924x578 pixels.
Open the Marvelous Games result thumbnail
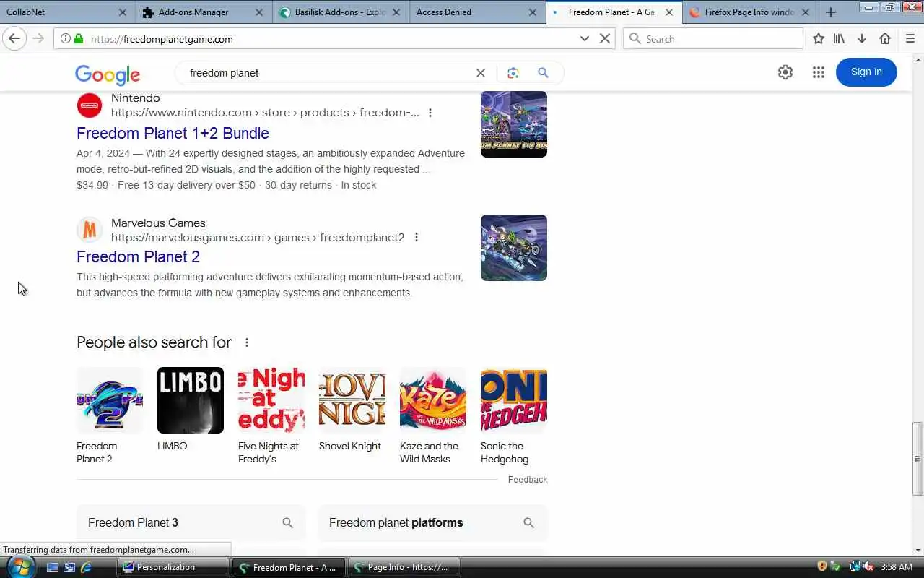(514, 248)
